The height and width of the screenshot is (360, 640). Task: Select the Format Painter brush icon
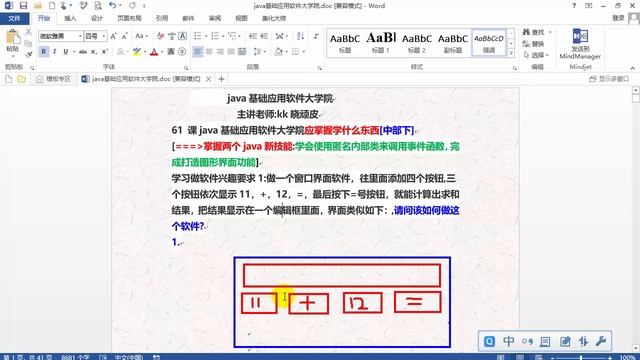(x=28, y=54)
